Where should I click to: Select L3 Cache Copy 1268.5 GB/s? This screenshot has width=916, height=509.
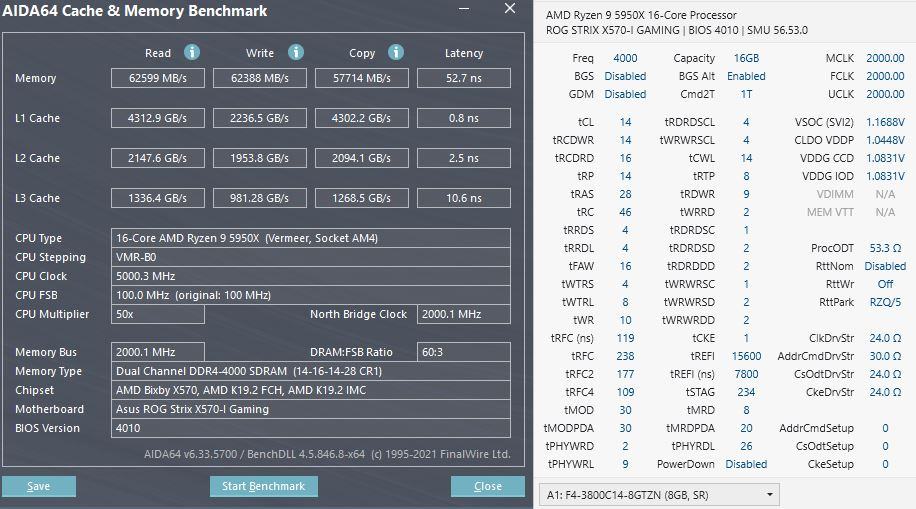pos(362,198)
